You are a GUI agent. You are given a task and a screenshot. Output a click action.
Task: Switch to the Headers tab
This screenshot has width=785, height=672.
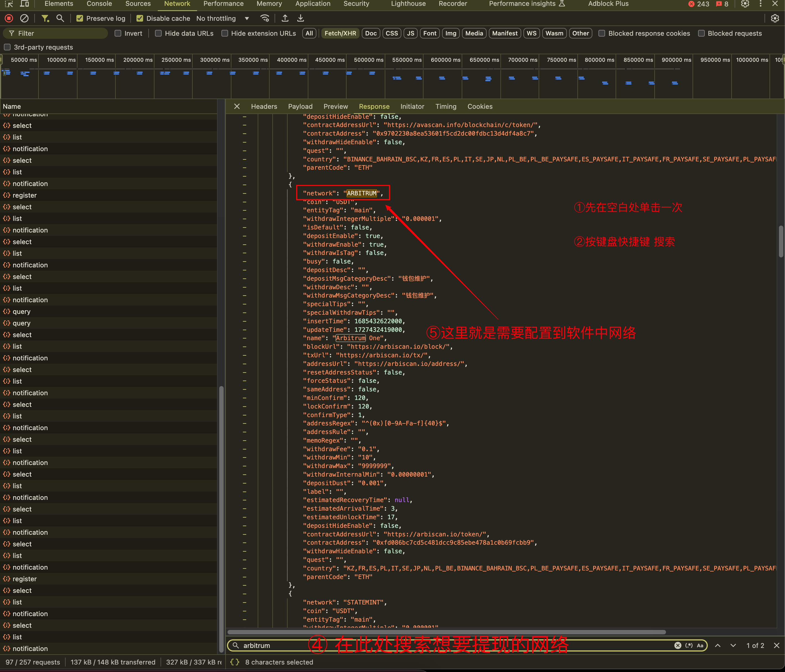(x=264, y=107)
